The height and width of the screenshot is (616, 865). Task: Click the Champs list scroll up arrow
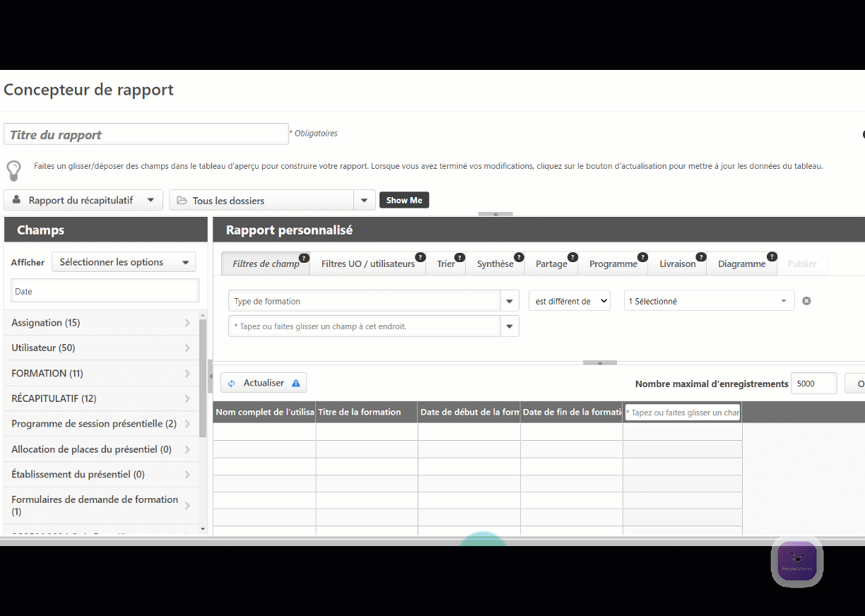[x=203, y=315]
